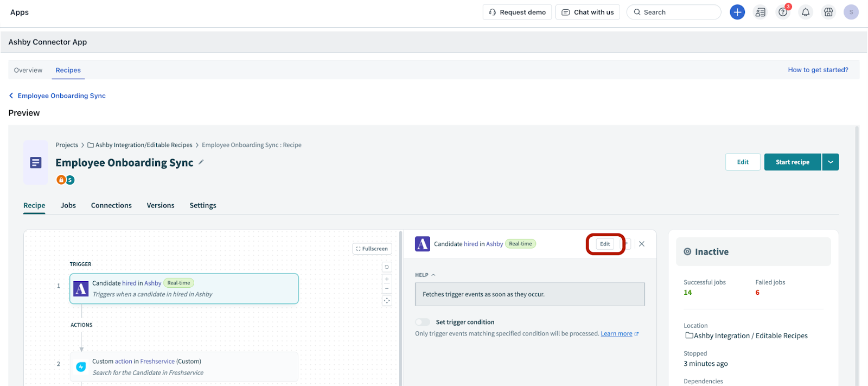Open the Settings tab
This screenshot has height=386, width=868.
pyautogui.click(x=203, y=205)
